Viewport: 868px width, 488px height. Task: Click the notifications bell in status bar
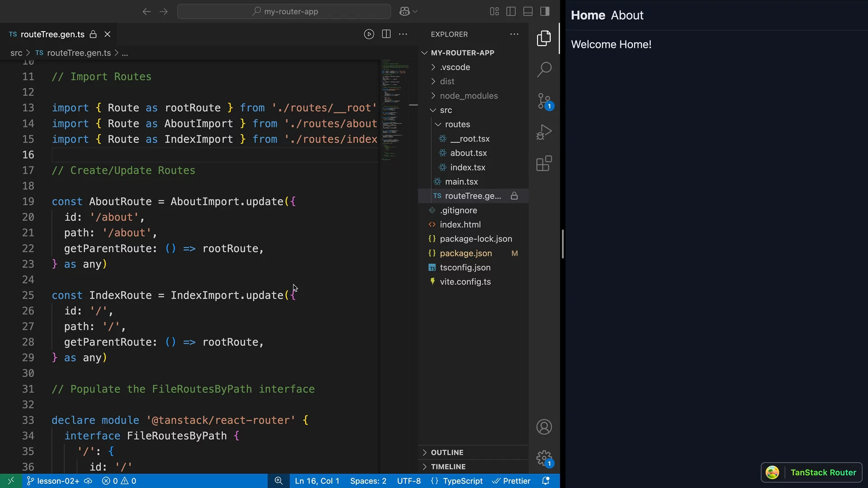pyautogui.click(x=546, y=481)
